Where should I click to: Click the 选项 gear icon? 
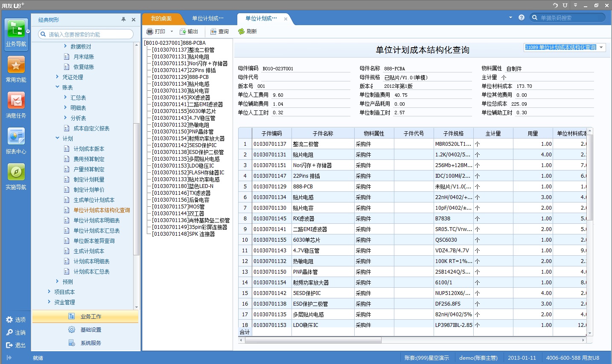pyautogui.click(x=9, y=320)
